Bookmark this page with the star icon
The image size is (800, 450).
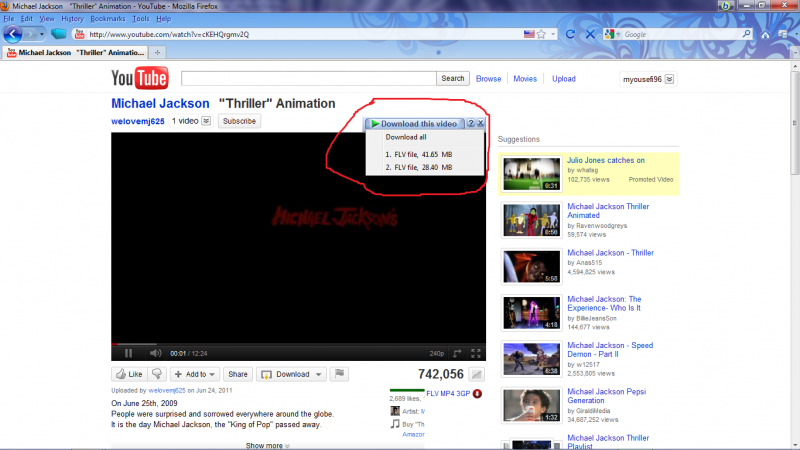[541, 34]
